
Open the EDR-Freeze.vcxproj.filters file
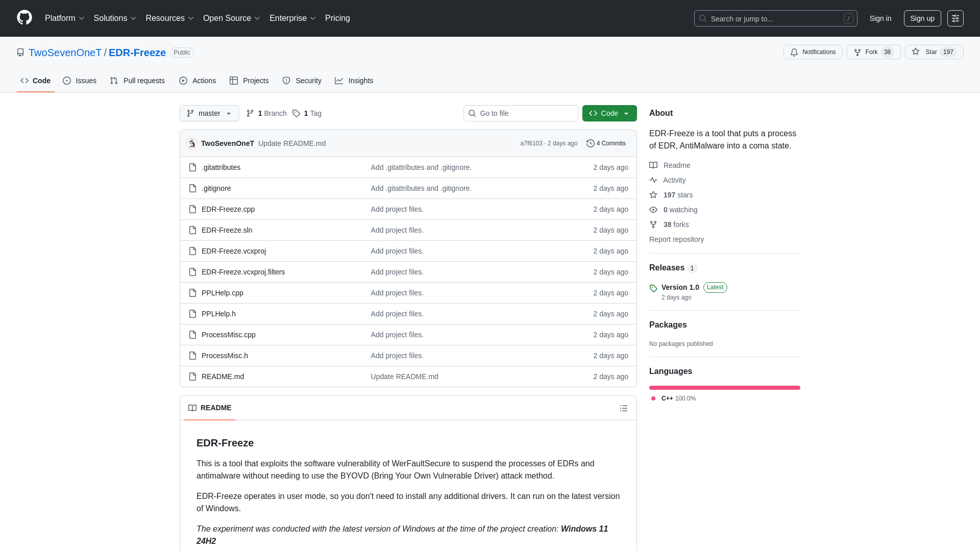point(243,272)
